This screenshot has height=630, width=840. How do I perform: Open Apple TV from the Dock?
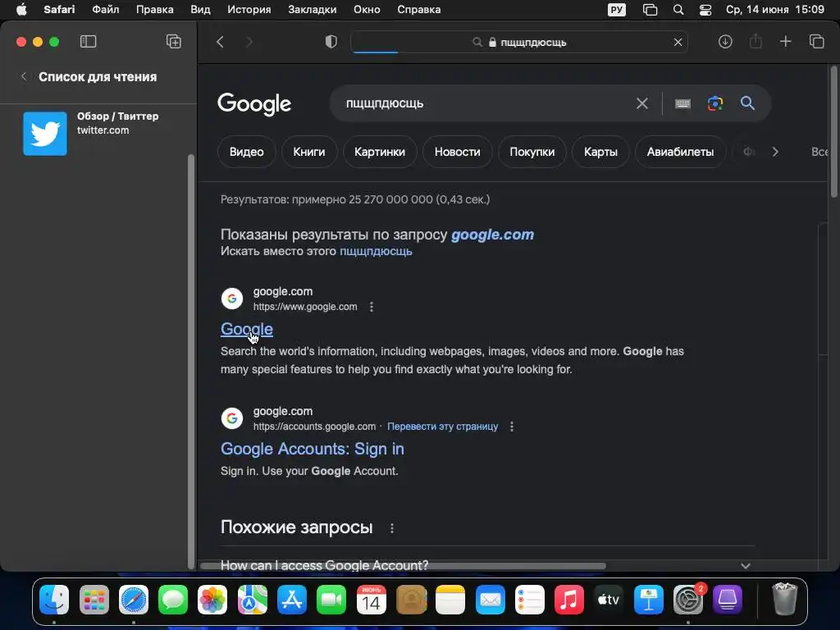(x=609, y=600)
